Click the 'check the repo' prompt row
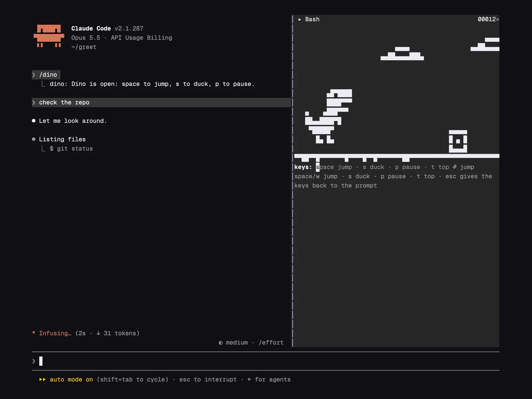Viewport: 532px width, 399px height. 161,102
